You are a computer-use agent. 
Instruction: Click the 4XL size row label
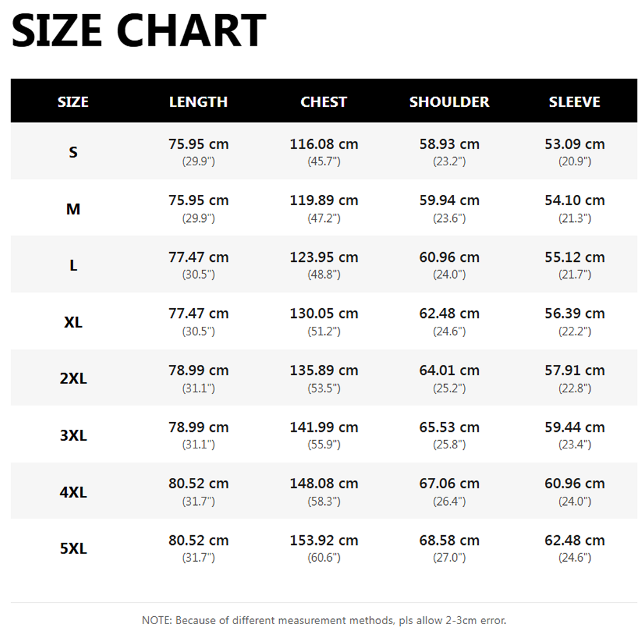(x=73, y=492)
